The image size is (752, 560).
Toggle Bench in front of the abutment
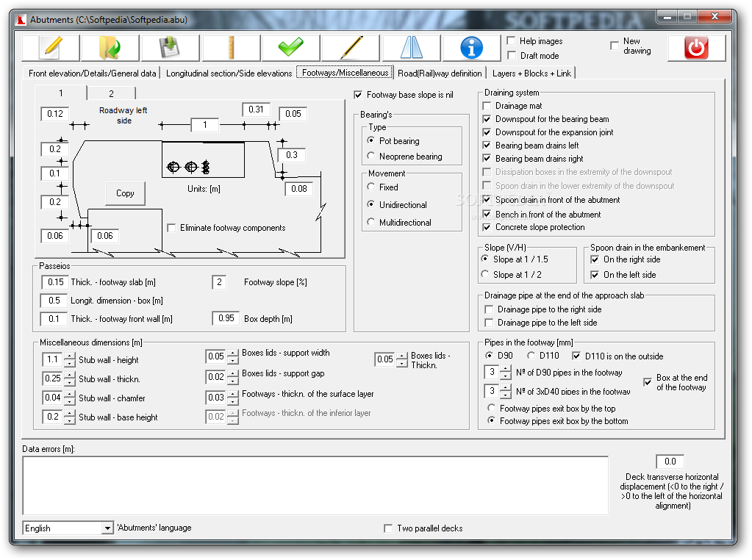point(487,215)
